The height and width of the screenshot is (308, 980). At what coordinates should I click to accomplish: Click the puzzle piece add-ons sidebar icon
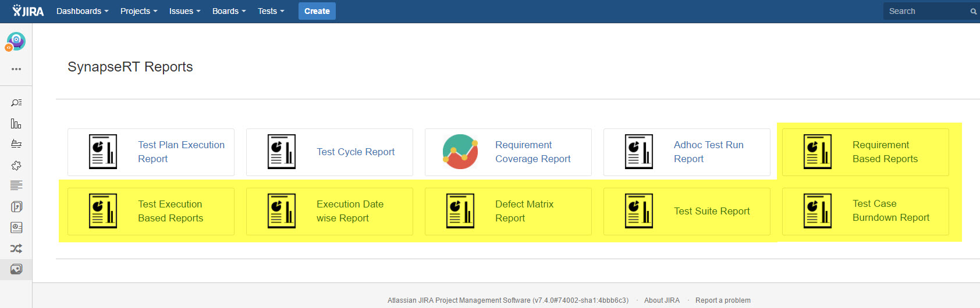(16, 166)
